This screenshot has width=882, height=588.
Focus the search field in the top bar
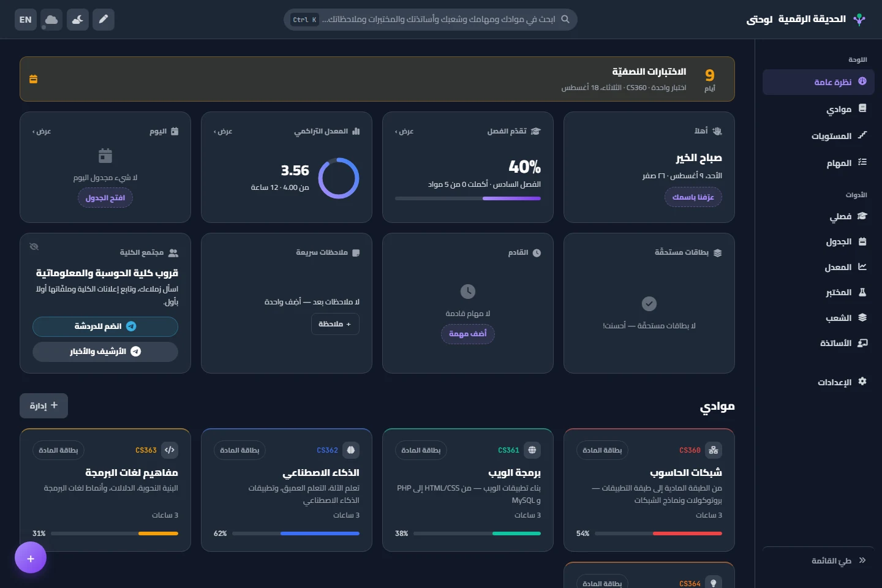point(431,20)
